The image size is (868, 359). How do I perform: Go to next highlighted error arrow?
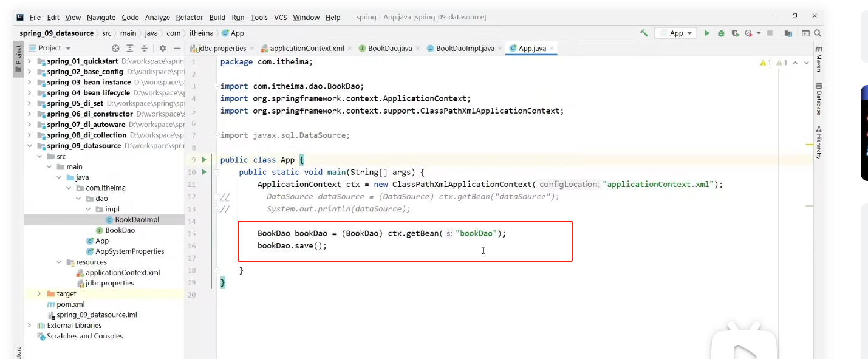click(x=806, y=63)
